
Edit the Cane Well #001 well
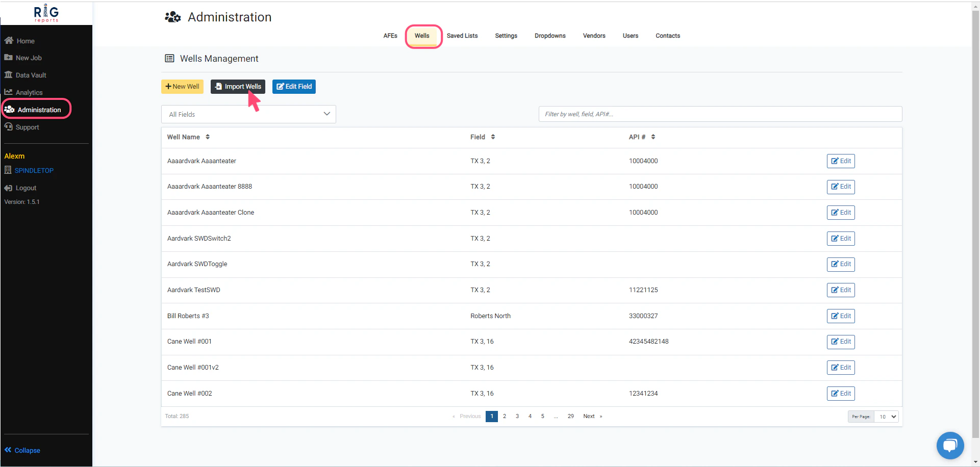[x=841, y=342]
